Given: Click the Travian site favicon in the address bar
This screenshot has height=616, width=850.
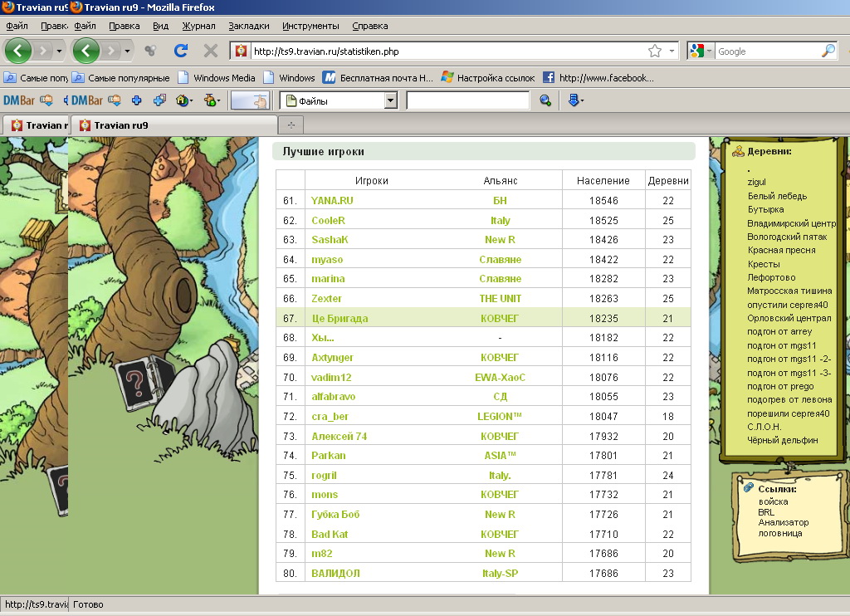Looking at the screenshot, I should coord(241,51).
